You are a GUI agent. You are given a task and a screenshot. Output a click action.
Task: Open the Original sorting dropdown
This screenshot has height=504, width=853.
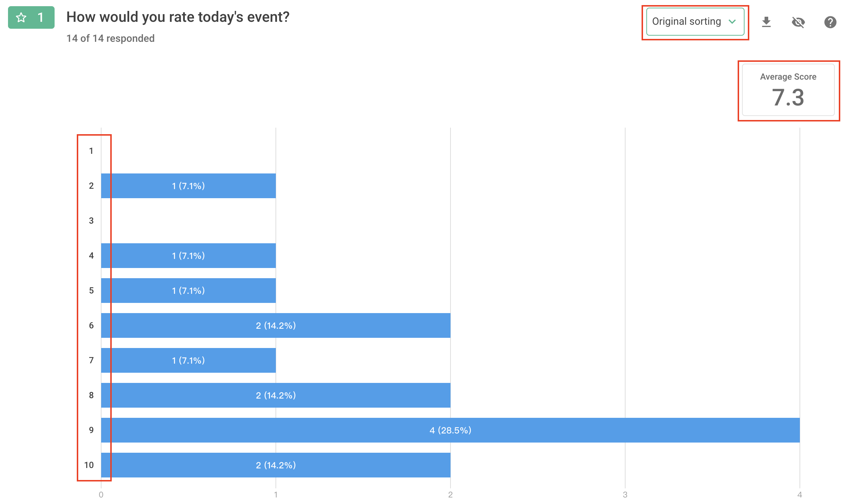pyautogui.click(x=686, y=22)
